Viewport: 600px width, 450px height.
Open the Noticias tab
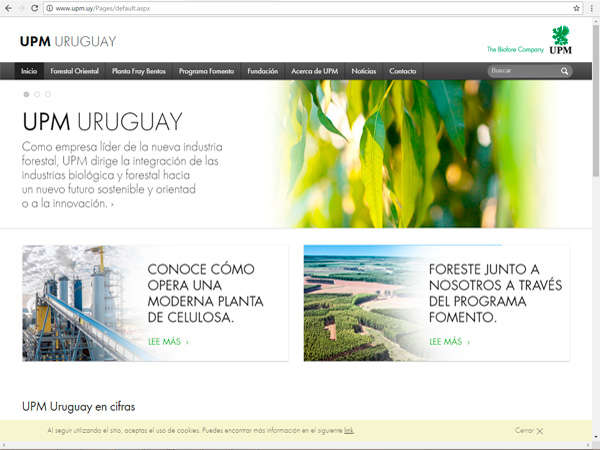[364, 72]
